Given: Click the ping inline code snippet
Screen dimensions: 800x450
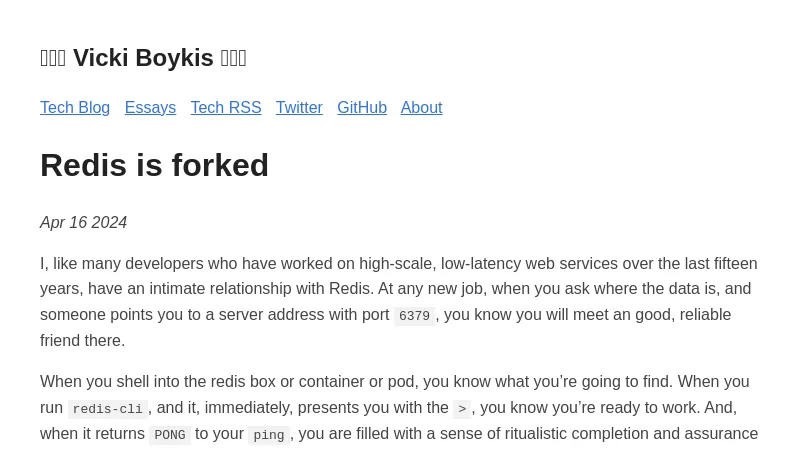Looking at the screenshot, I should (x=268, y=435).
